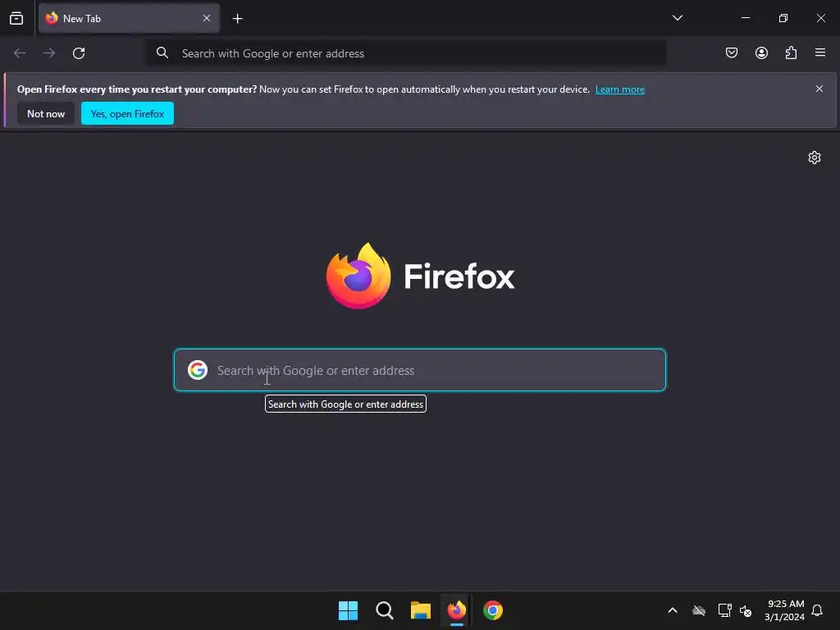Open Windows taskbar search
This screenshot has height=630, width=840.
pyautogui.click(x=384, y=610)
